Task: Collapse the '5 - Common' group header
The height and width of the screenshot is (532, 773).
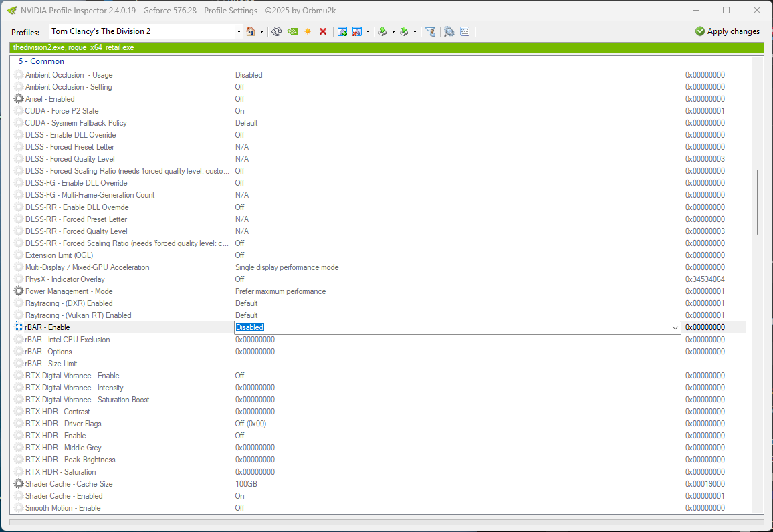Action: pos(41,61)
